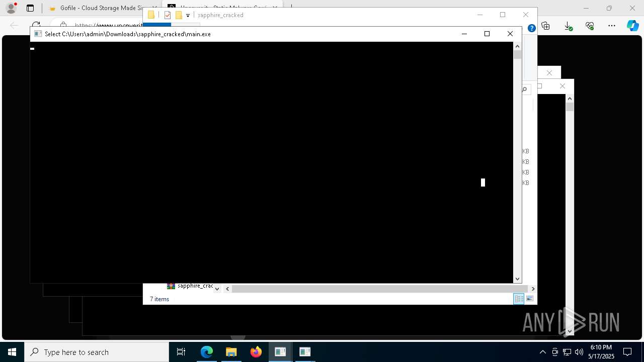Show hidden system tray icons
The image size is (644, 362).
(542, 352)
